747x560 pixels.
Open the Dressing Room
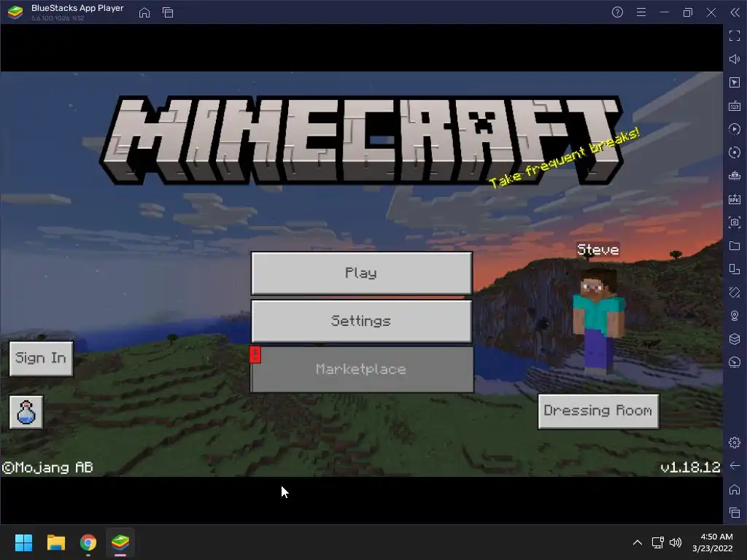598,411
